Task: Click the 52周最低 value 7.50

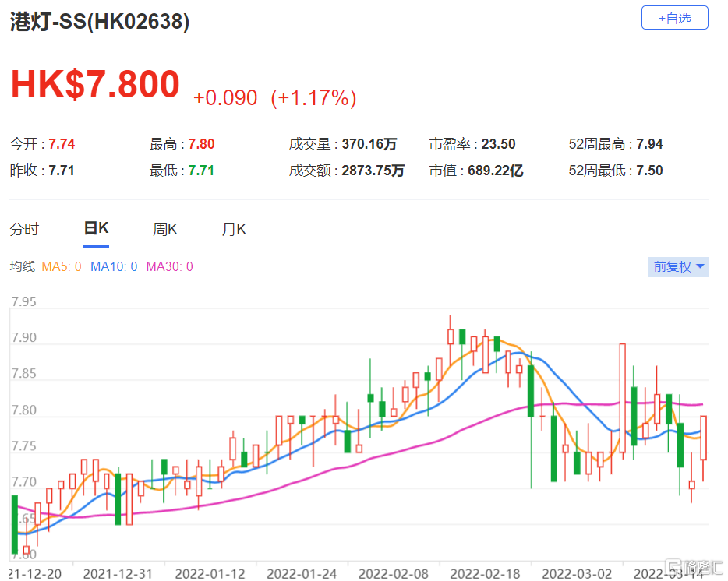Action: (649, 171)
